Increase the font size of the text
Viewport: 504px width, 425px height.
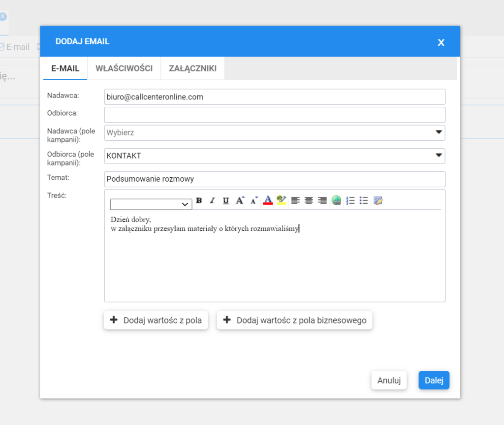[x=240, y=200]
